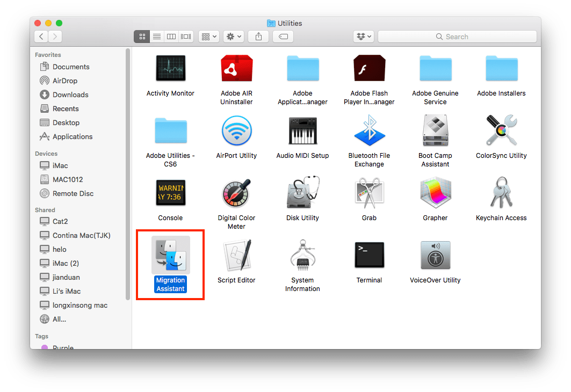Select Applications in the sidebar
This screenshot has width=571, height=392.
[x=70, y=136]
